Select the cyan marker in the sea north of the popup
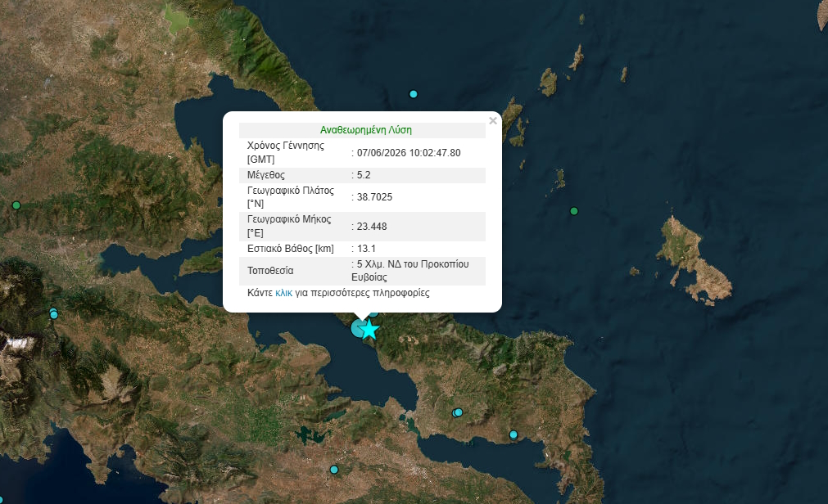 click(x=414, y=94)
